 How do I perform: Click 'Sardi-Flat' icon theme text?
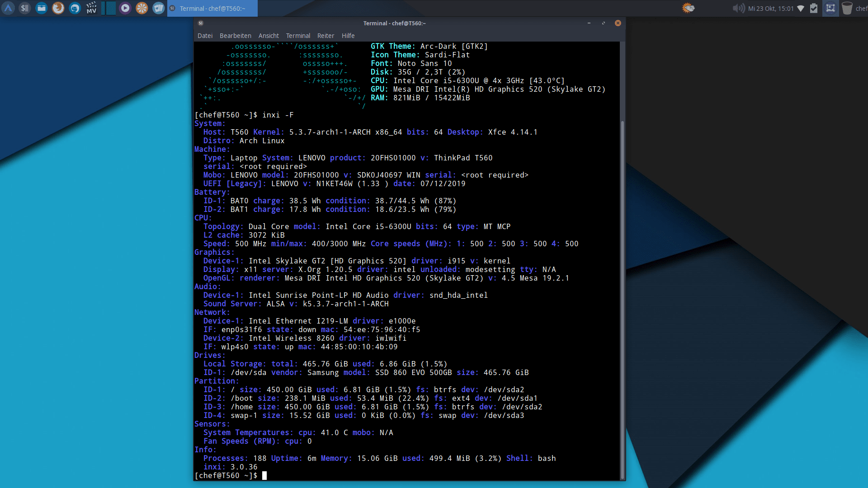448,55
